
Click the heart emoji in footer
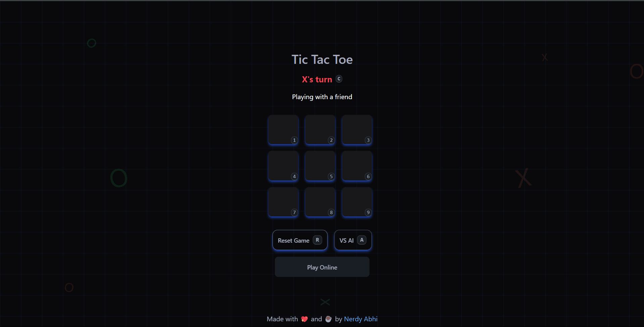pos(304,319)
